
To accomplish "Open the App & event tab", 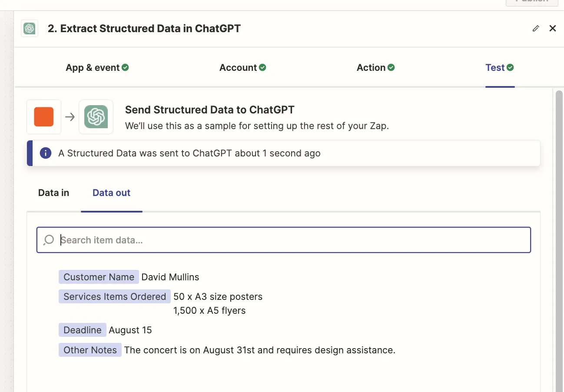I will [x=93, y=68].
